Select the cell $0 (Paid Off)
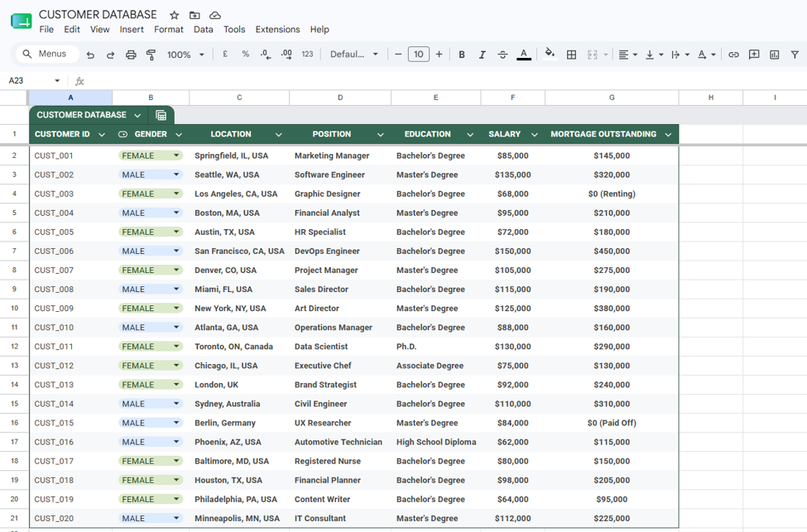Screen dimensions: 807x532 click(x=612, y=423)
